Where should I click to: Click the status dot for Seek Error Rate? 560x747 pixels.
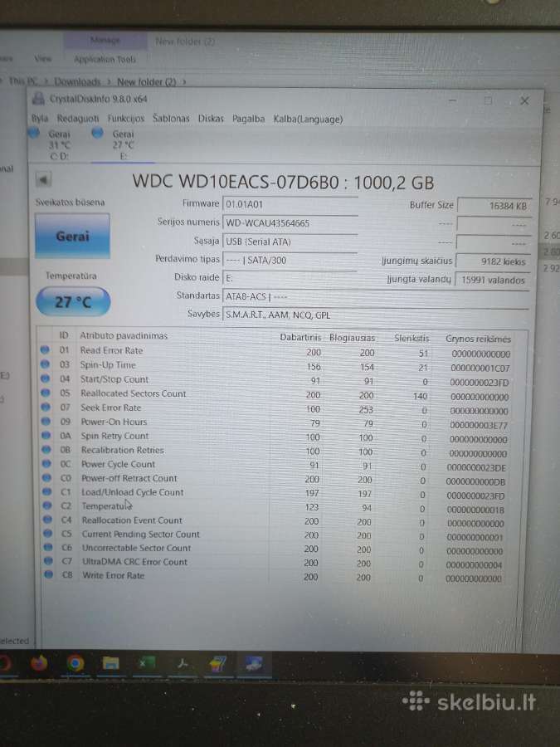(46, 408)
